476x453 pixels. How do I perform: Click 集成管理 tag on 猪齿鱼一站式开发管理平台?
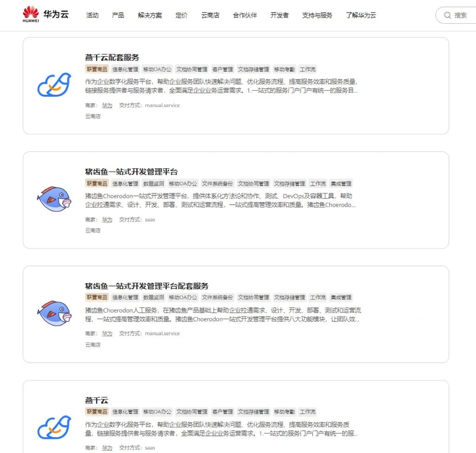(341, 184)
